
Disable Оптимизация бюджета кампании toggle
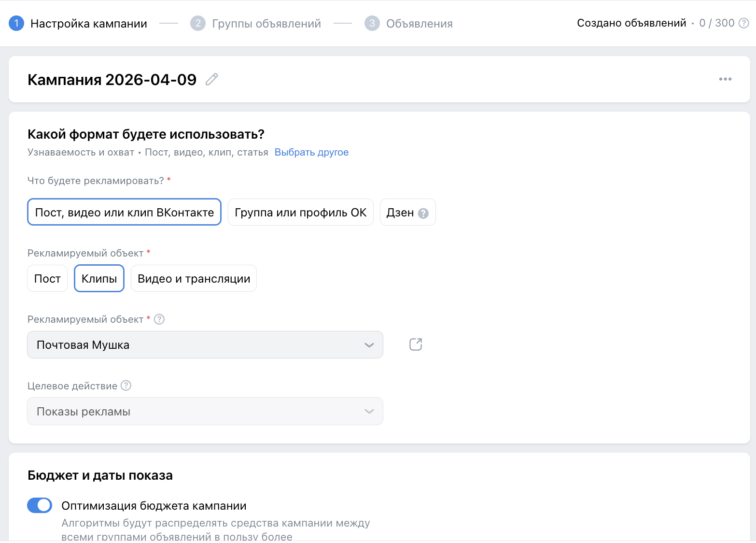(x=40, y=505)
